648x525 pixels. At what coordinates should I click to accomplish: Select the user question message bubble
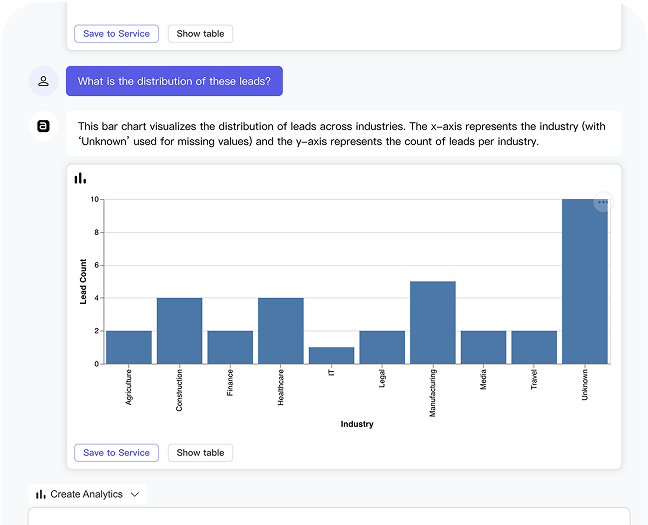(174, 81)
